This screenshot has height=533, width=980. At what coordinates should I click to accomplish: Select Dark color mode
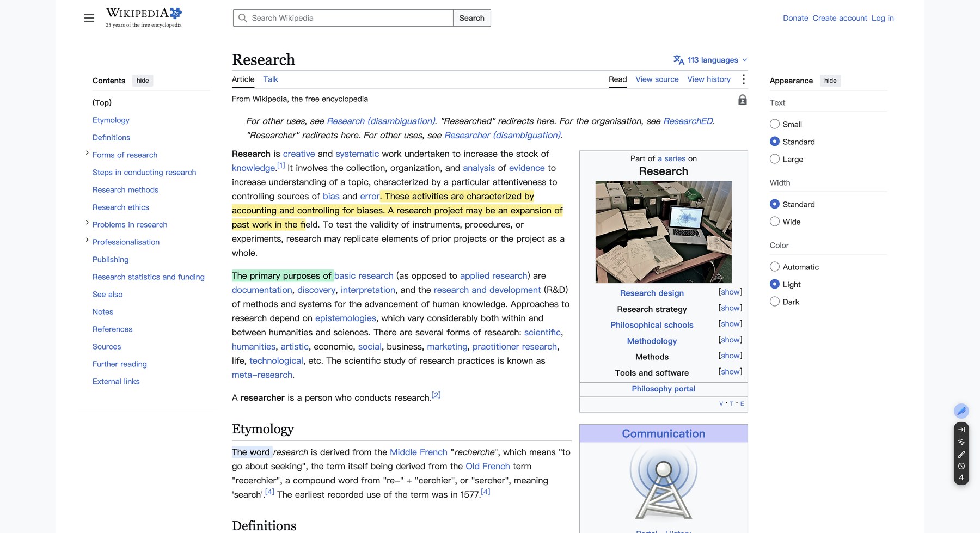coord(774,302)
